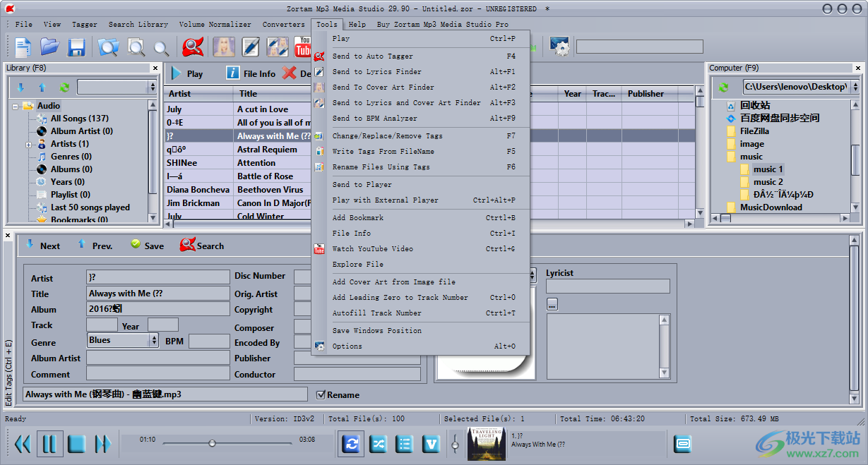
Task: Open the gear settings toolbar icon
Action: point(559,47)
